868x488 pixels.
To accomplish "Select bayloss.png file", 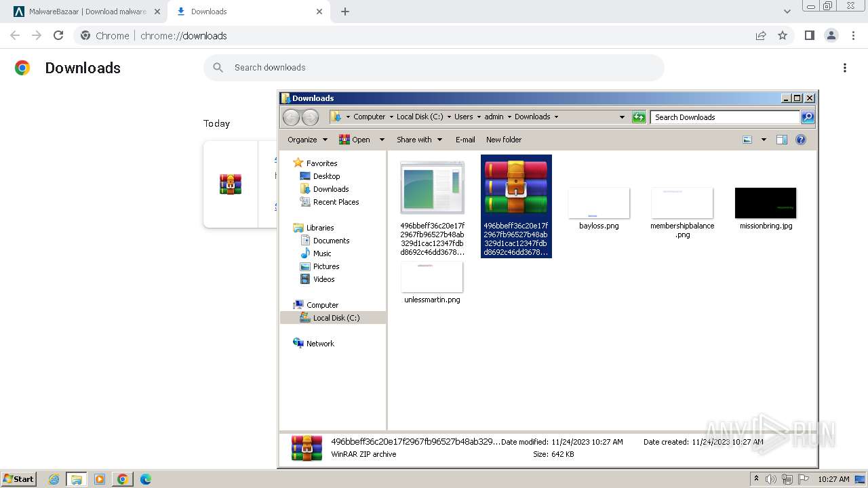I will pyautogui.click(x=599, y=209).
